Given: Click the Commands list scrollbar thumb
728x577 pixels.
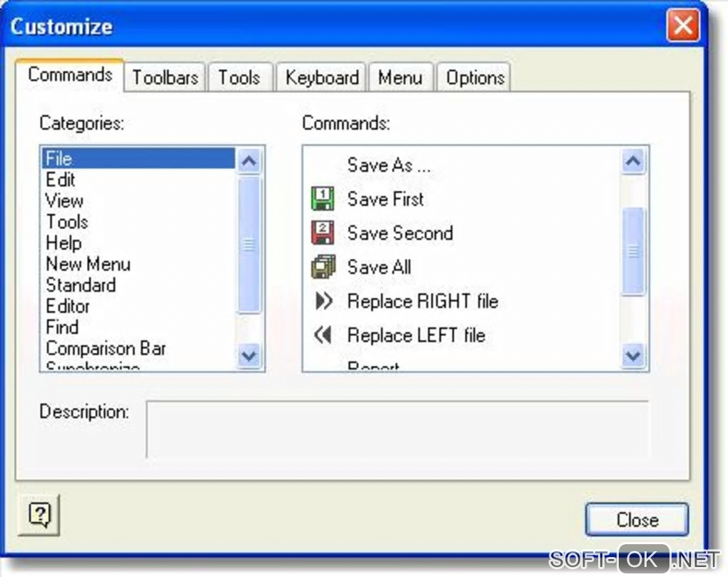Looking at the screenshot, I should tap(633, 251).
